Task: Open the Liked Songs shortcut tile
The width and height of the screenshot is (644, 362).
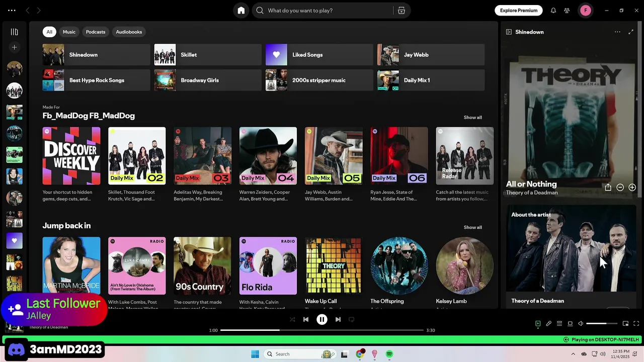Action: [x=319, y=55]
